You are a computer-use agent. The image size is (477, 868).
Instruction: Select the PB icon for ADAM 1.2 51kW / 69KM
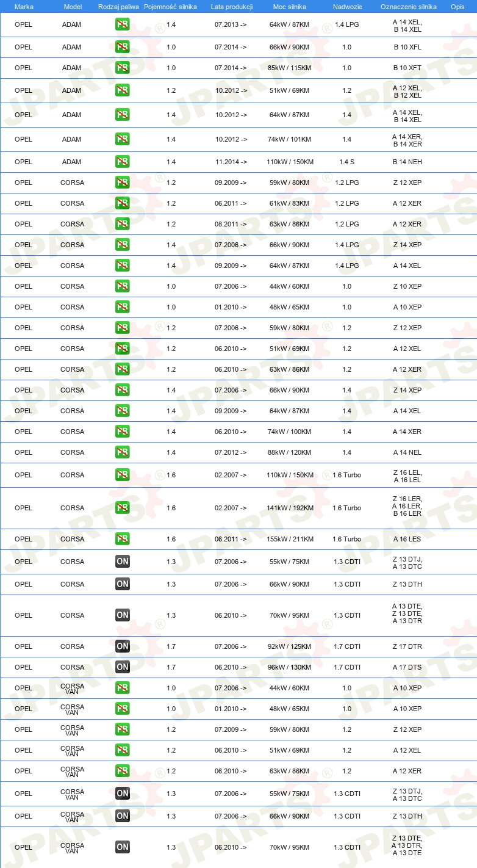122,90
